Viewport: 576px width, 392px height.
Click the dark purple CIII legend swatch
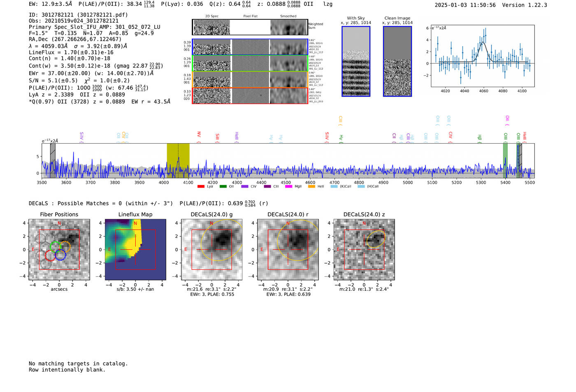(267, 186)
